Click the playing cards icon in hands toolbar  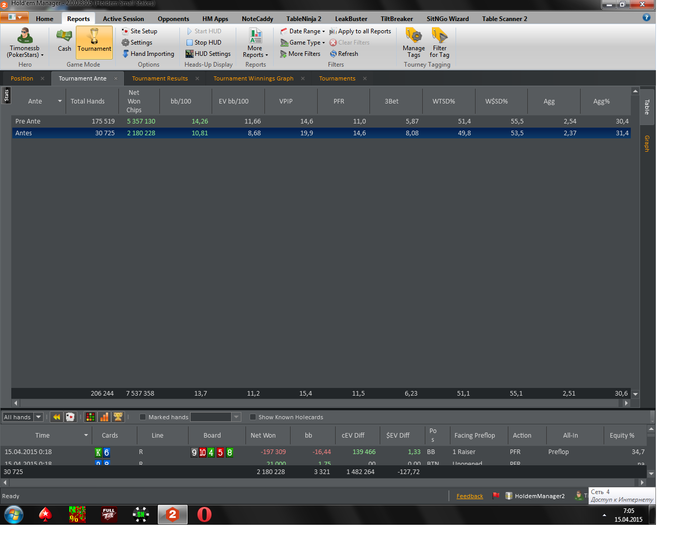(x=70, y=417)
